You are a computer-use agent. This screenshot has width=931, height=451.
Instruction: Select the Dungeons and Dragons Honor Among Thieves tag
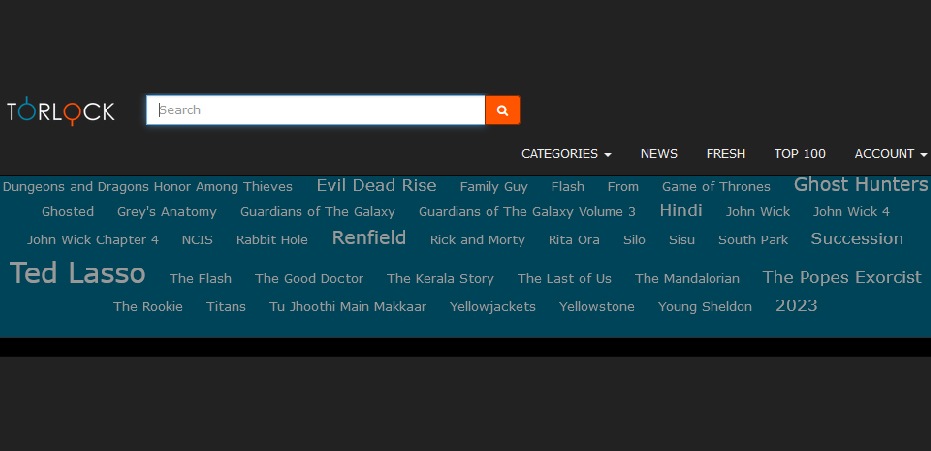point(148,187)
